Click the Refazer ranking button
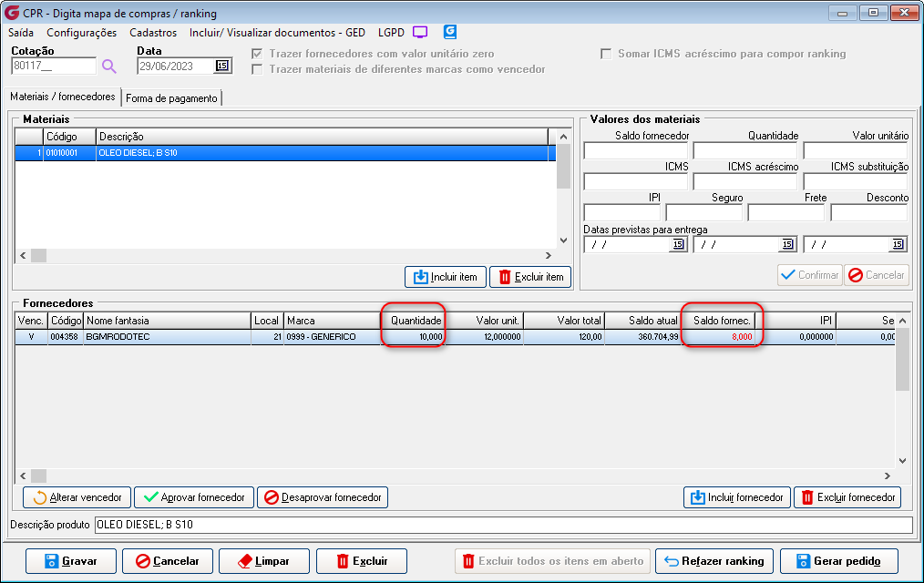Screen dimensions: 924x583 coord(714,561)
